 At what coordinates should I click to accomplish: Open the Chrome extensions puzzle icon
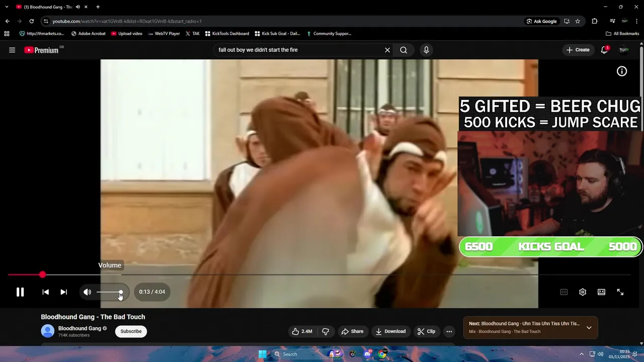click(595, 21)
